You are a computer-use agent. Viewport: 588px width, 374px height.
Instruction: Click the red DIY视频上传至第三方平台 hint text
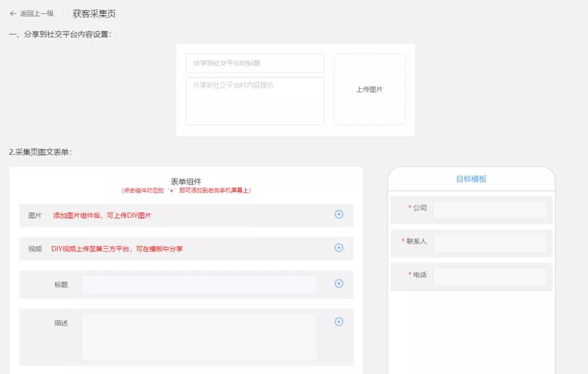coord(117,249)
